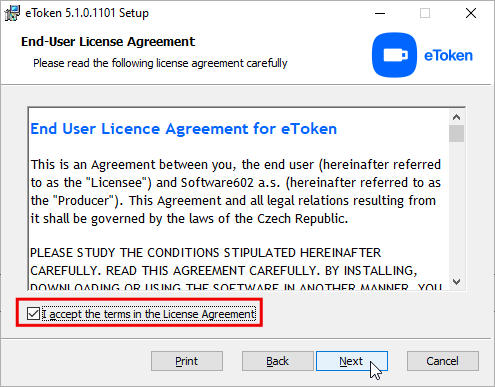Minimize the eToken Setup window
The width and height of the screenshot is (495, 387).
click(380, 13)
